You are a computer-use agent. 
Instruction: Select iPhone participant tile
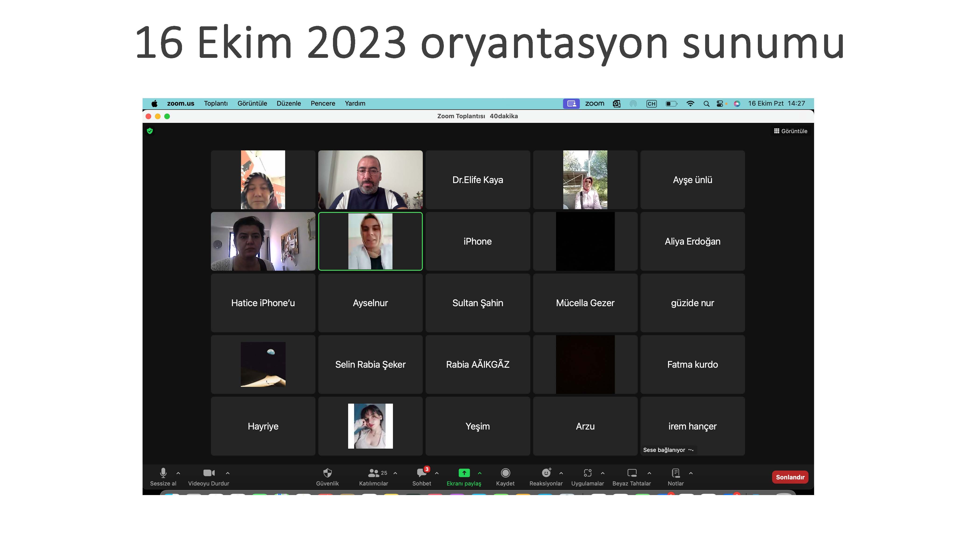pyautogui.click(x=477, y=241)
